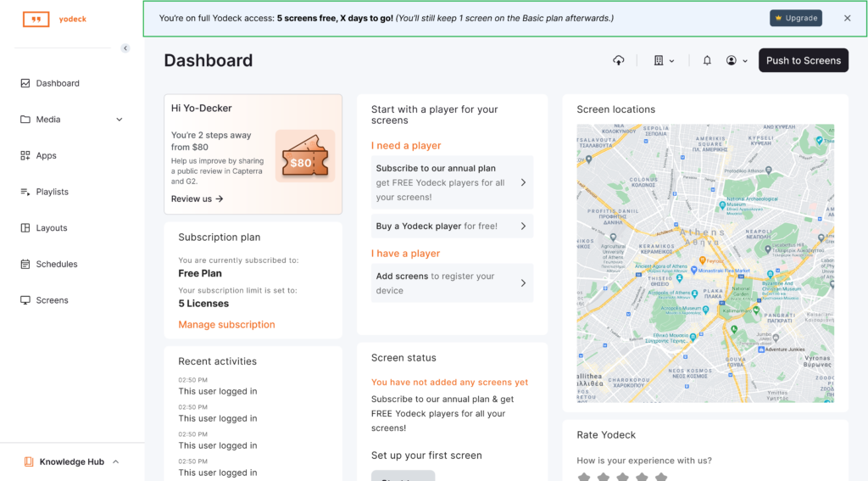Click the fifth rating star

pos(661,477)
